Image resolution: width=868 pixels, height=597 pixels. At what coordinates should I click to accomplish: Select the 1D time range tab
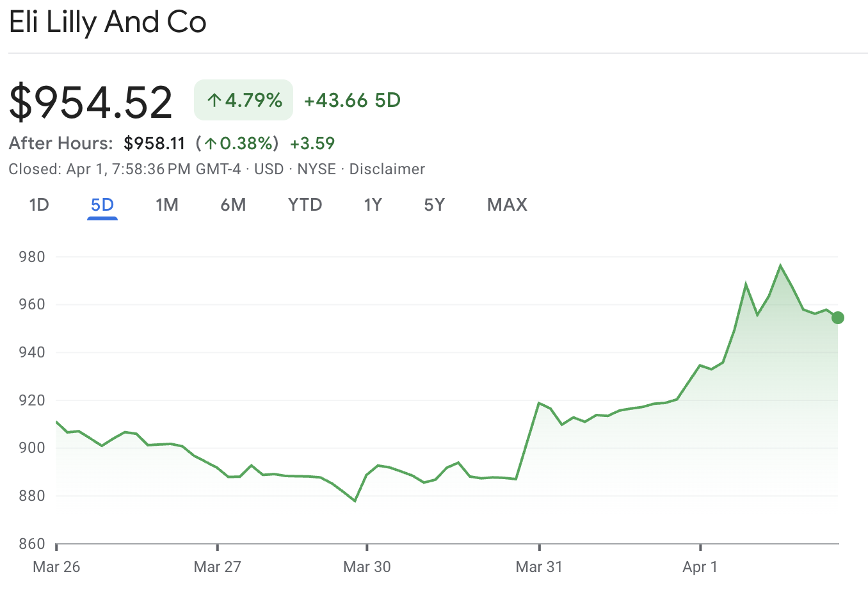[x=38, y=204]
